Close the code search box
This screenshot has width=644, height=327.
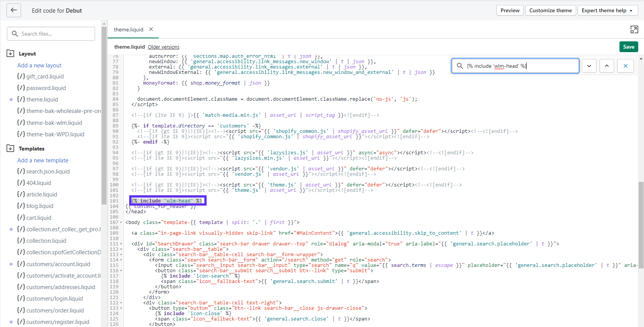(x=626, y=66)
